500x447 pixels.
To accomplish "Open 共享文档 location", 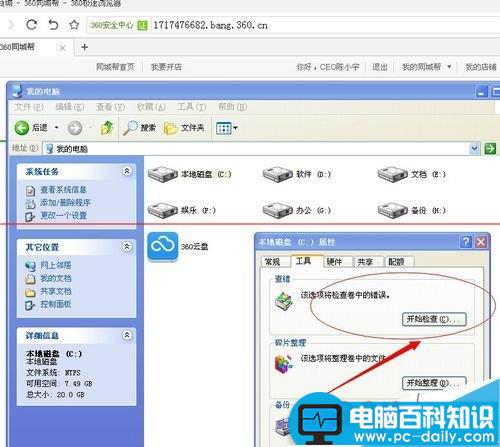I will pos(56,291).
